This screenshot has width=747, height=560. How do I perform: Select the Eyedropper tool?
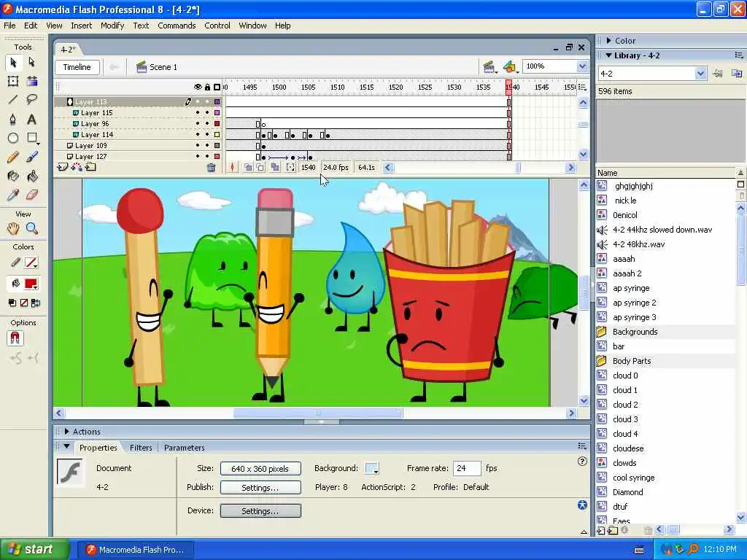click(x=13, y=195)
